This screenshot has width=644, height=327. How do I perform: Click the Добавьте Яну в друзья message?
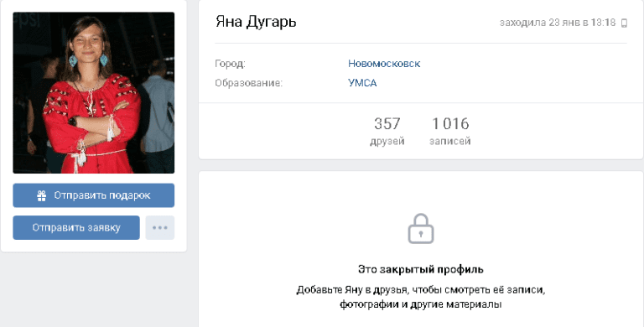(x=421, y=298)
